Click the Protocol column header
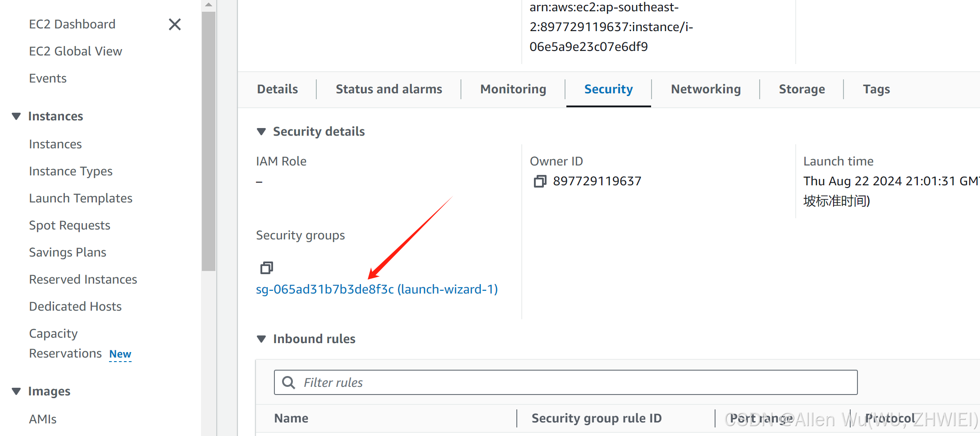This screenshot has width=980, height=436. (890, 418)
